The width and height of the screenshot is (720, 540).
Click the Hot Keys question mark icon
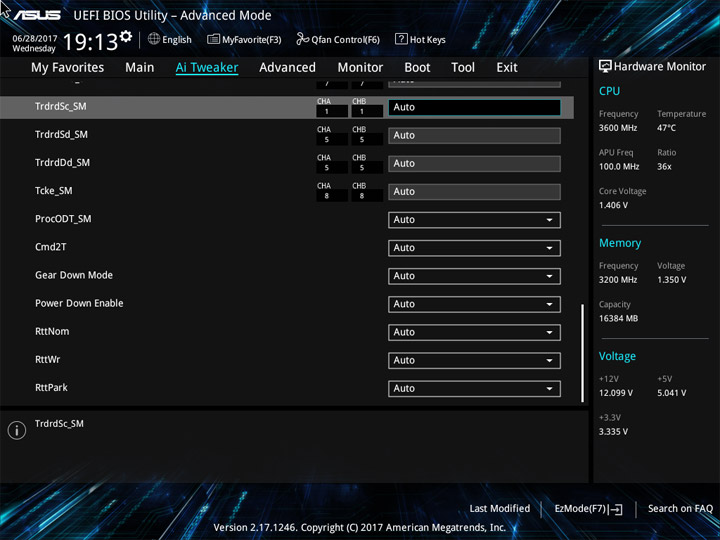pyautogui.click(x=401, y=39)
